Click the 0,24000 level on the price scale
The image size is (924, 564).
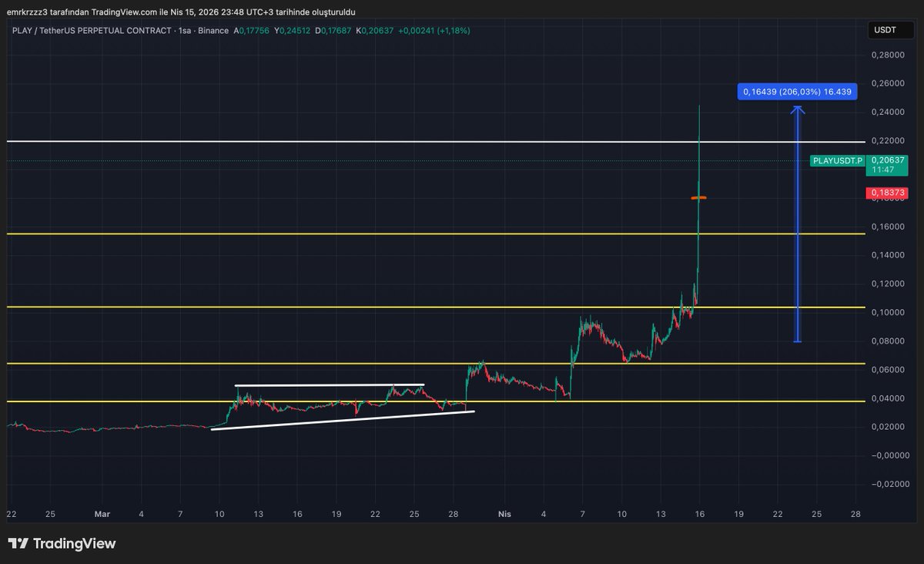pos(887,111)
